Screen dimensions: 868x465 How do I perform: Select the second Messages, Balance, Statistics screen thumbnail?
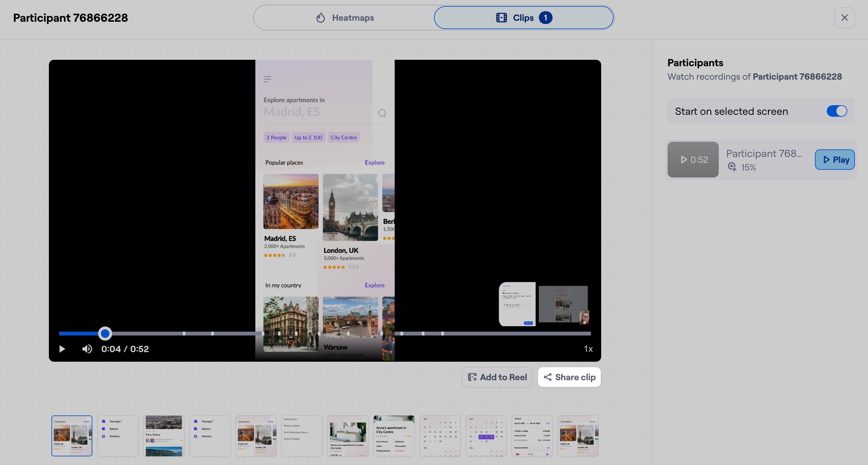pos(210,436)
